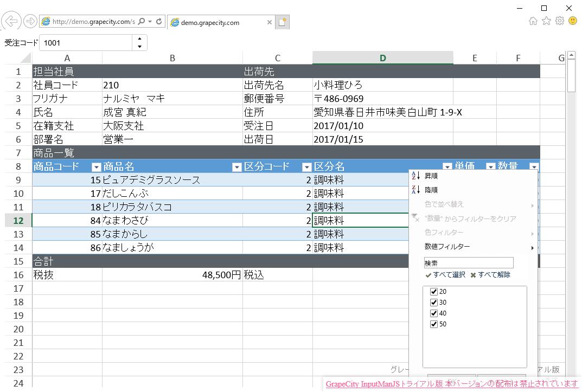
Task: Select column A header
Action: 67,58
